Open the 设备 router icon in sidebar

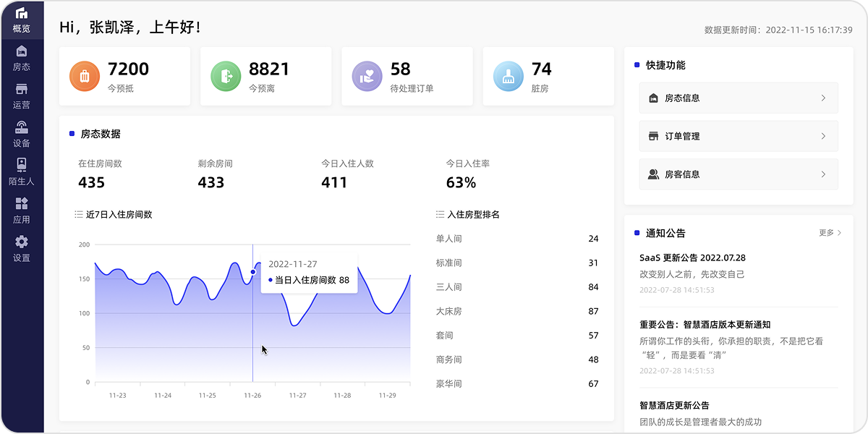(22, 128)
